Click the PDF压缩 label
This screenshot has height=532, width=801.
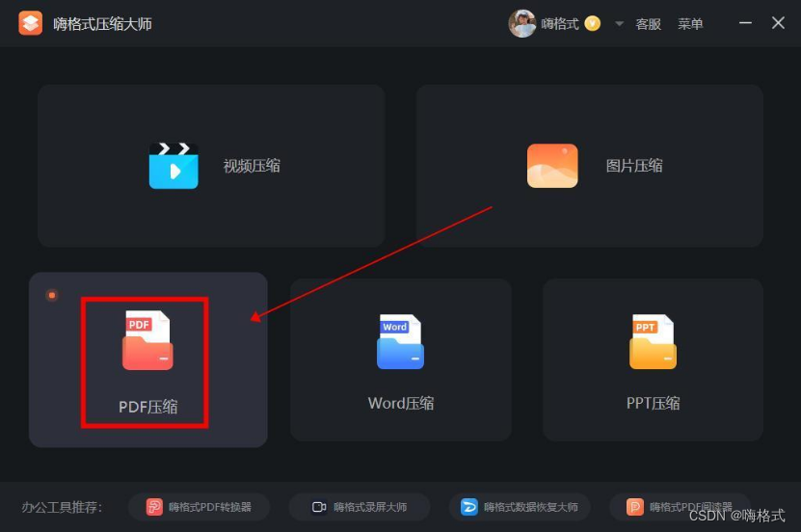[148, 407]
